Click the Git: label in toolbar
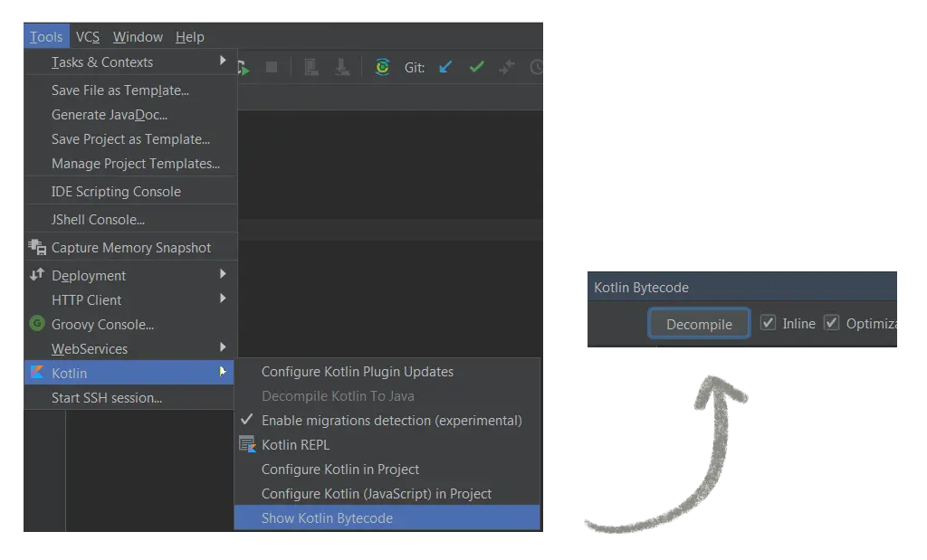 point(415,68)
